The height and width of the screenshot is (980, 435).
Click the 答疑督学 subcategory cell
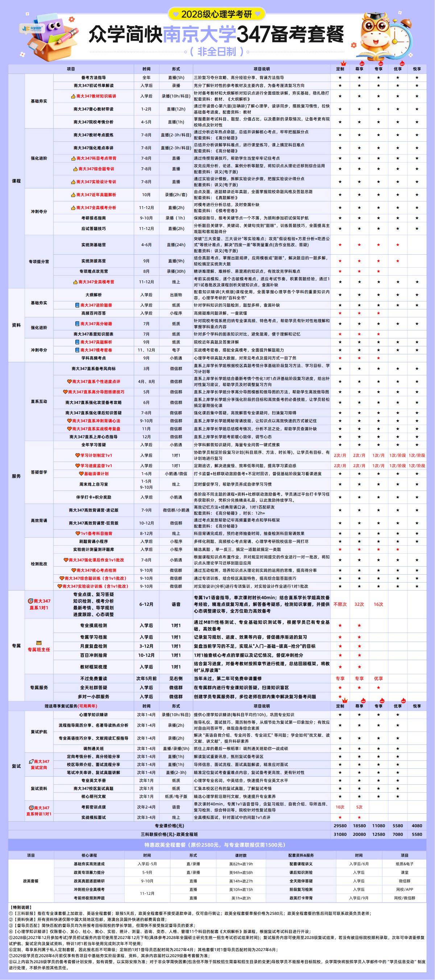click(x=39, y=472)
